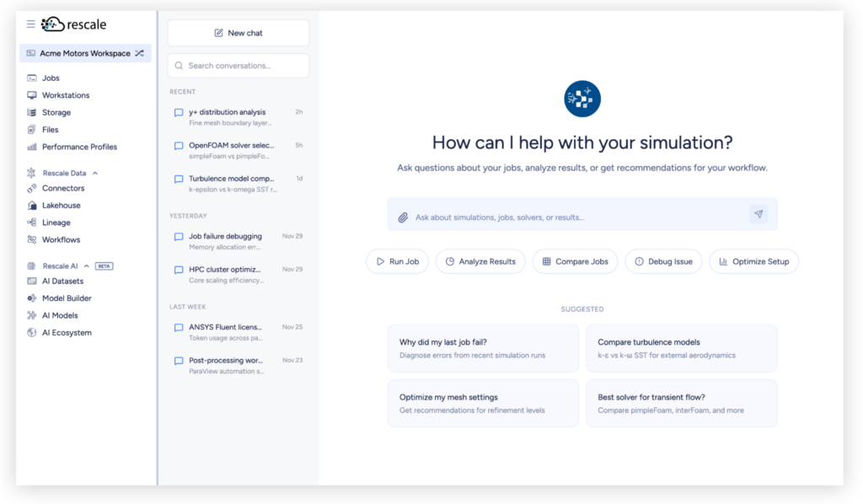The width and height of the screenshot is (863, 504).
Task: Open Jobs in the sidebar
Action: [x=51, y=78]
